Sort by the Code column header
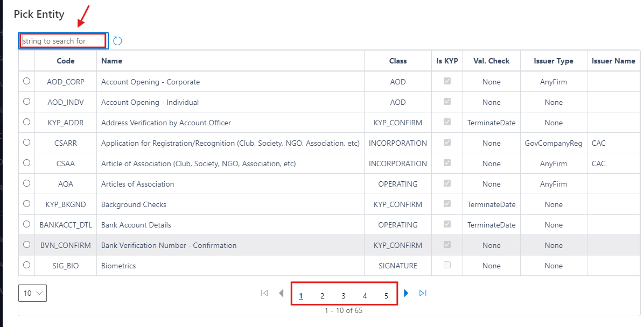This screenshot has height=327, width=644. pyautogui.click(x=65, y=61)
